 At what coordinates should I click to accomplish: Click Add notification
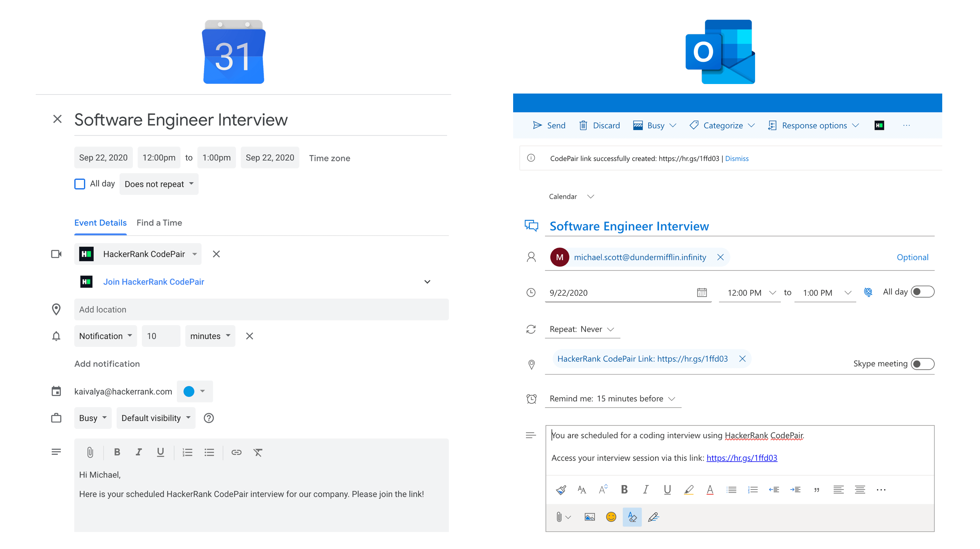[x=107, y=364]
